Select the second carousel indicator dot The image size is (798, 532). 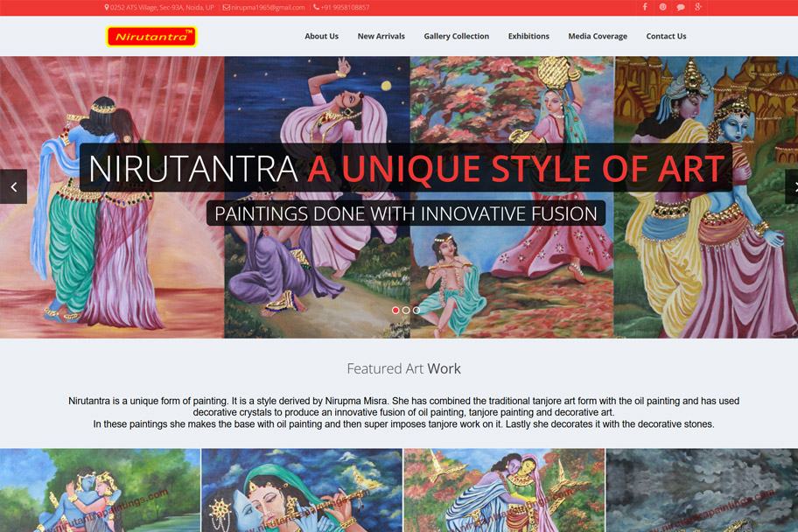(406, 310)
